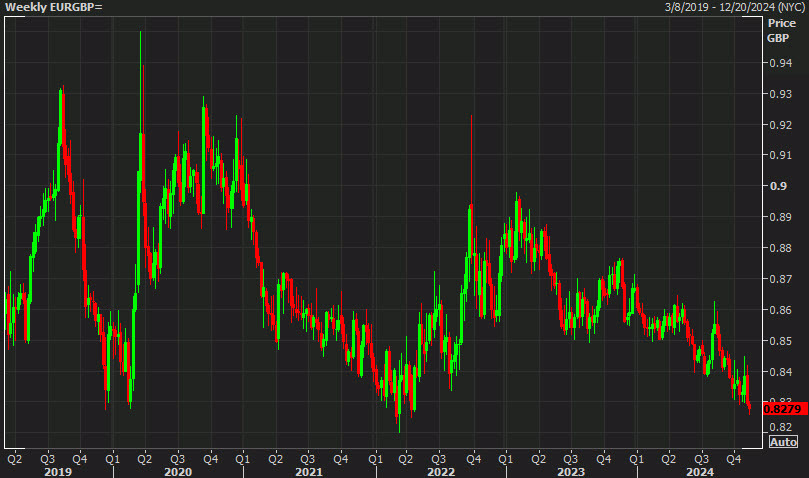Click the 3/8/2019 - 12/20/2024 date range
This screenshot has width=809, height=478.
734,7
